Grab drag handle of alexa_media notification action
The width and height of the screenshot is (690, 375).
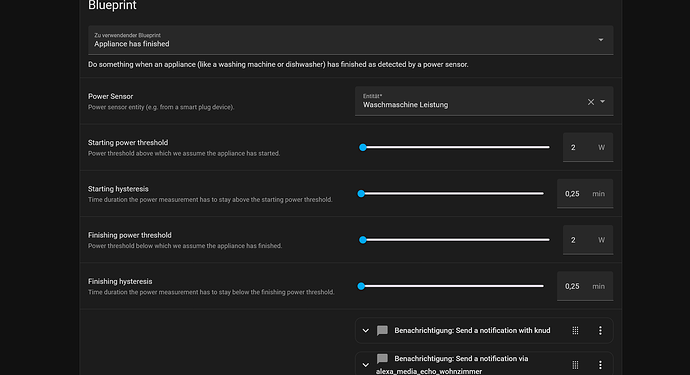(x=575, y=365)
